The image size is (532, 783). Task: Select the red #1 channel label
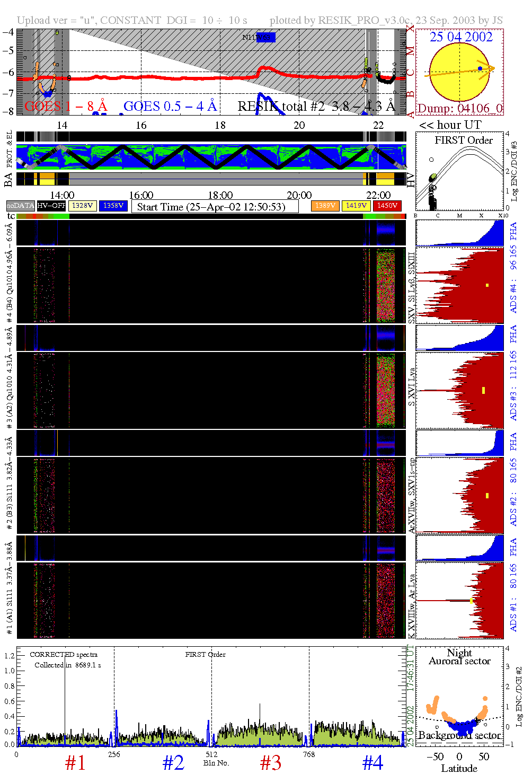pyautogui.click(x=75, y=763)
